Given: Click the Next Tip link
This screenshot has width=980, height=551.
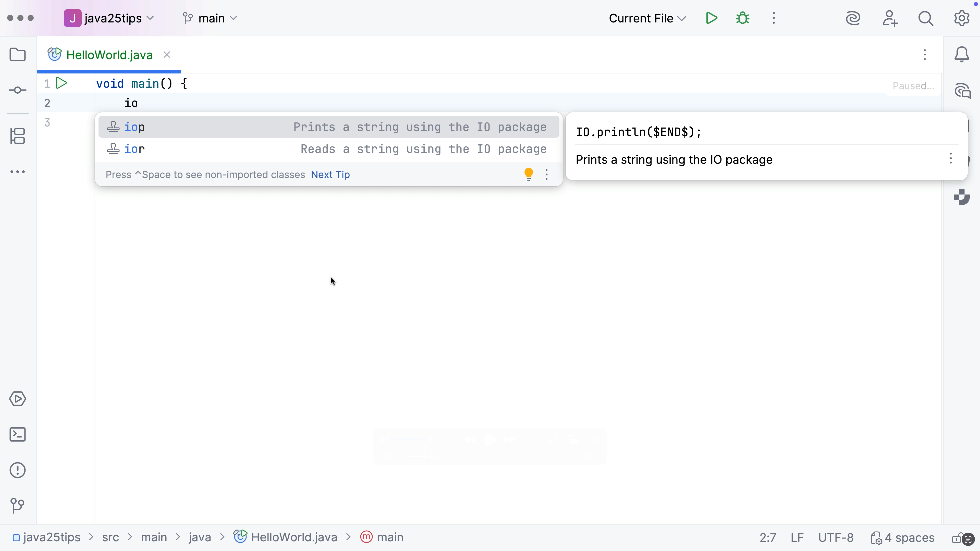Looking at the screenshot, I should coord(330,174).
